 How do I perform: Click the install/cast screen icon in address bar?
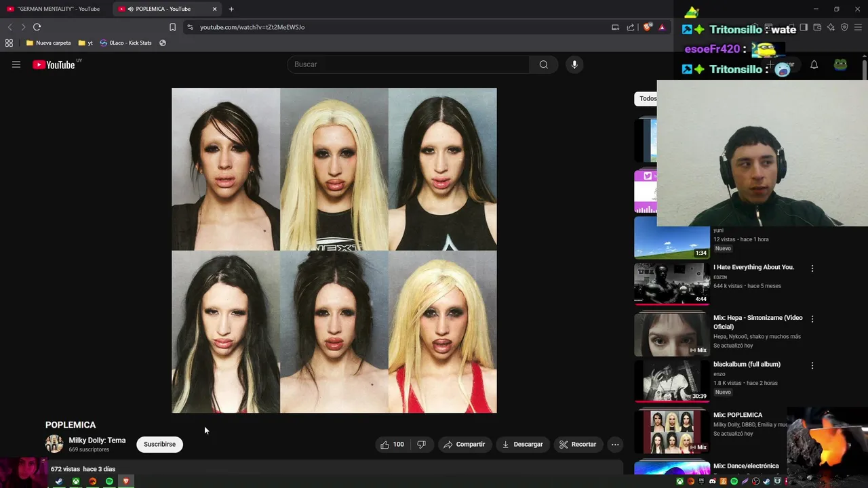(x=615, y=27)
